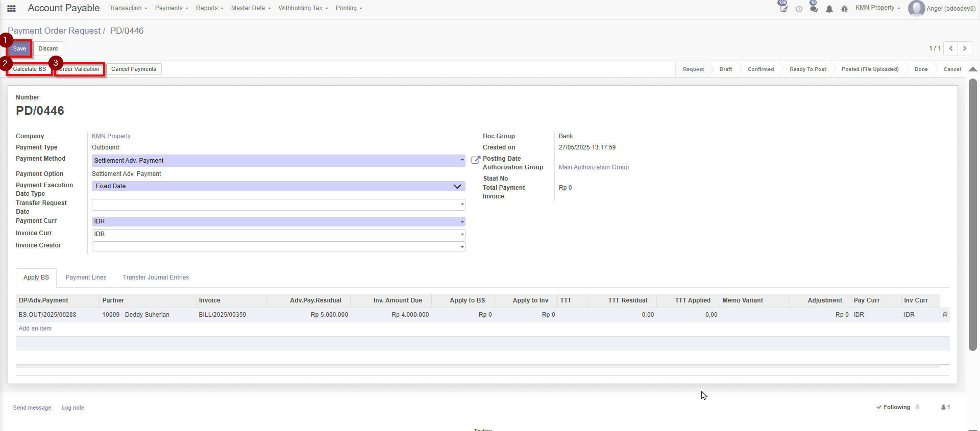Viewport: 980px width, 431px height.
Task: Click the 1 / 1 pager counter
Action: pos(935,48)
